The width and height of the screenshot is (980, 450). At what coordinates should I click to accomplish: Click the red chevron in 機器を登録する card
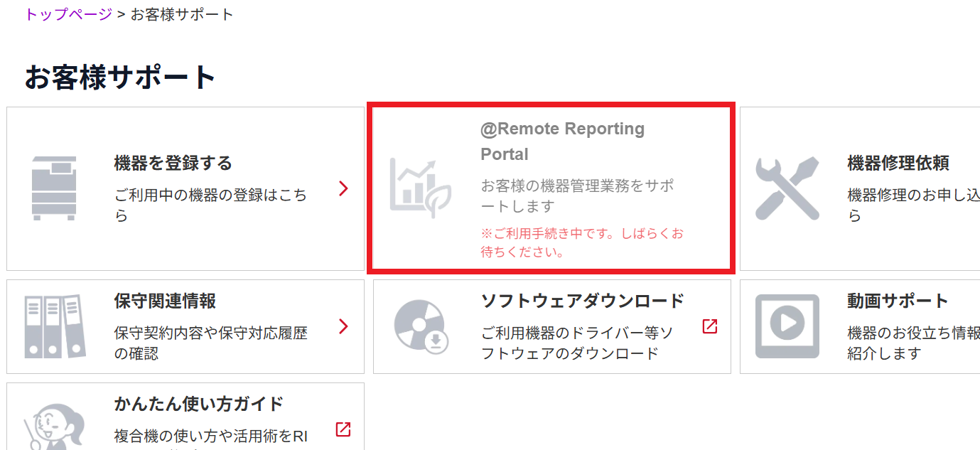coord(344,188)
